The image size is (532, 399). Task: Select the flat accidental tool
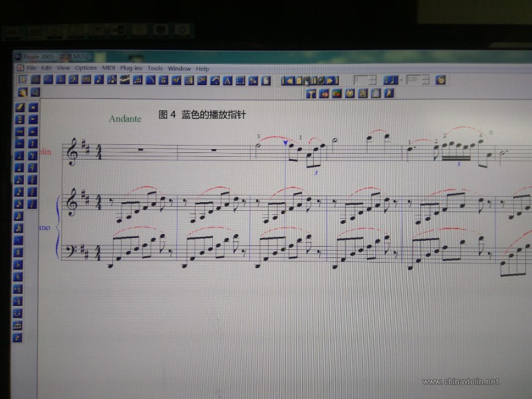[x=19, y=265]
